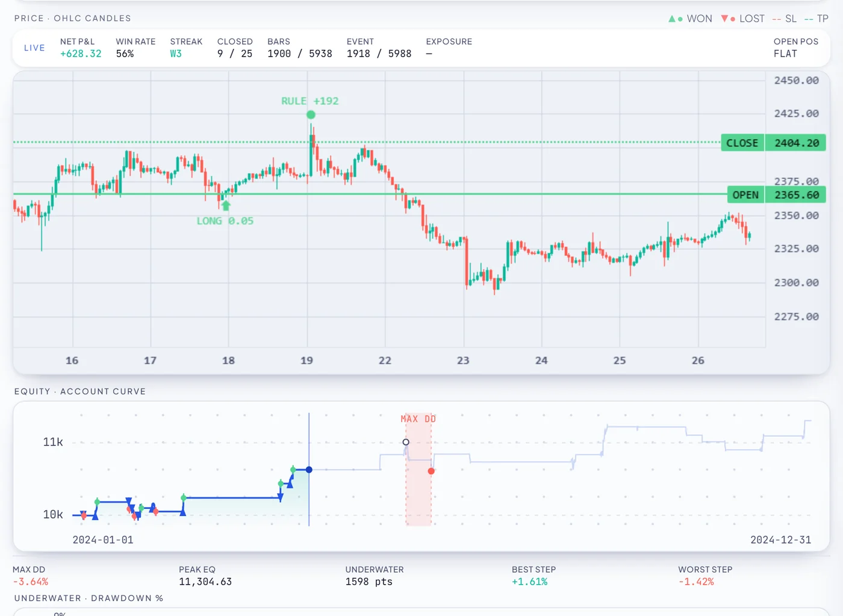843x616 pixels.
Task: Click the date axis label 22
Action: click(x=385, y=360)
